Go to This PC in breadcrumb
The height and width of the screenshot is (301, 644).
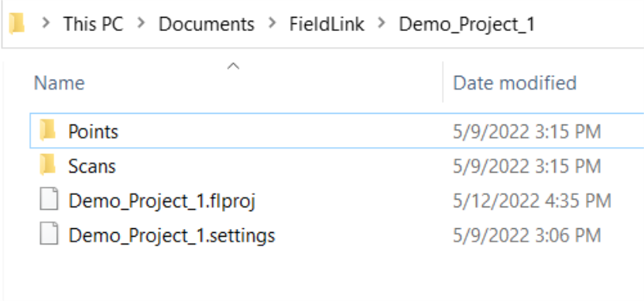tap(93, 24)
